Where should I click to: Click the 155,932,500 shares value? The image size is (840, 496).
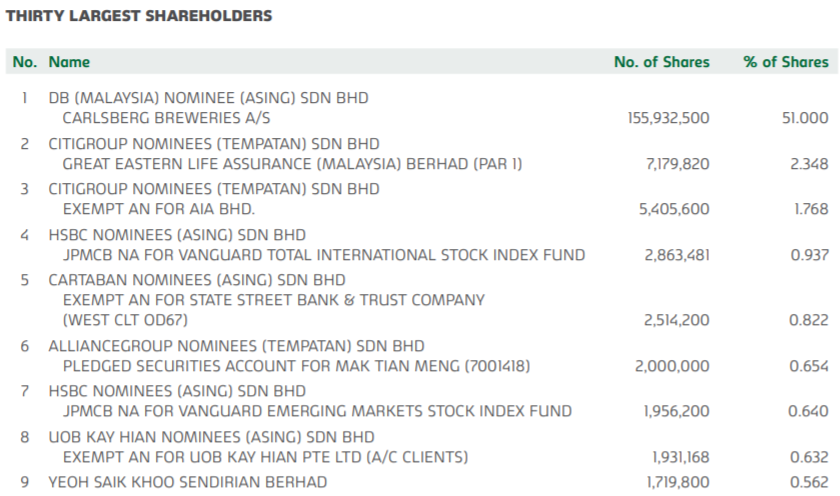[x=668, y=118]
